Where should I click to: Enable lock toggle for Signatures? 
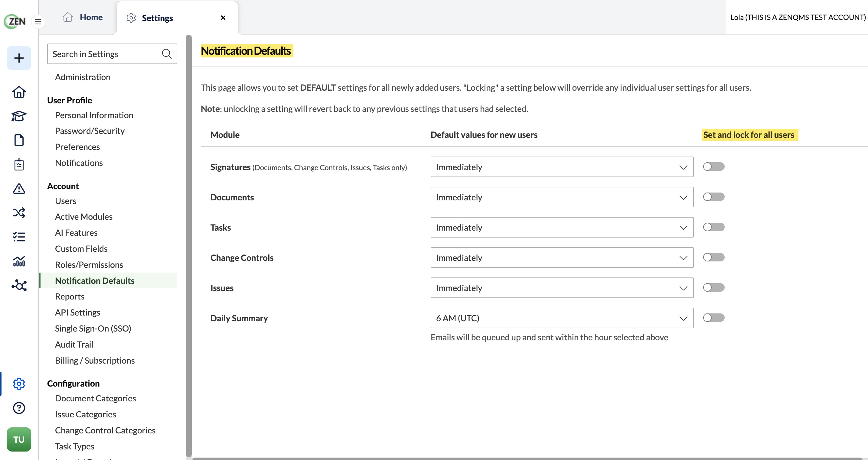[714, 167]
